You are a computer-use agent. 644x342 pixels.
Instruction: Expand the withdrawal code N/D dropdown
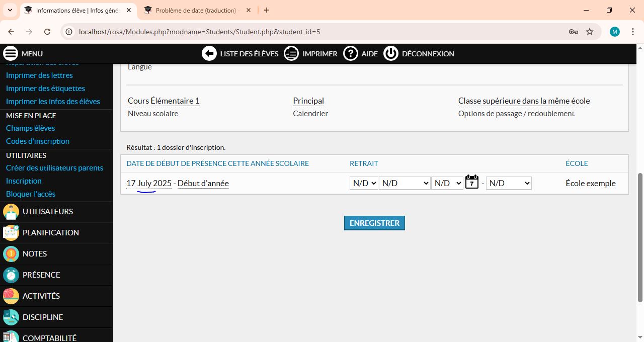point(509,183)
